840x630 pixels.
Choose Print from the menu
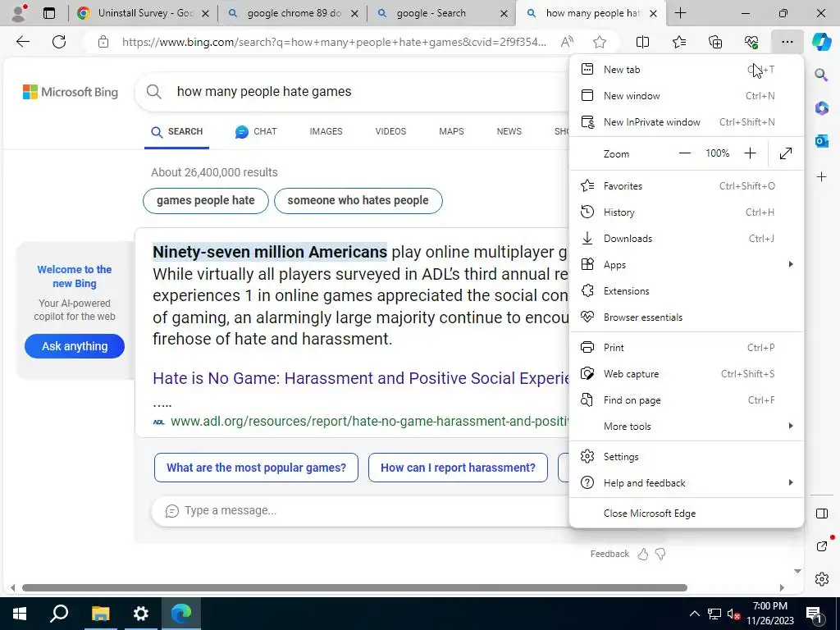click(x=687, y=348)
